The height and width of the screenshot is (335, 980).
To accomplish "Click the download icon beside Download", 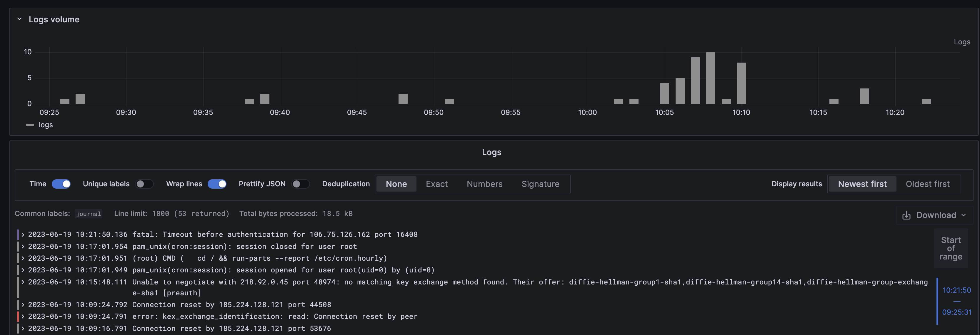I will point(906,215).
